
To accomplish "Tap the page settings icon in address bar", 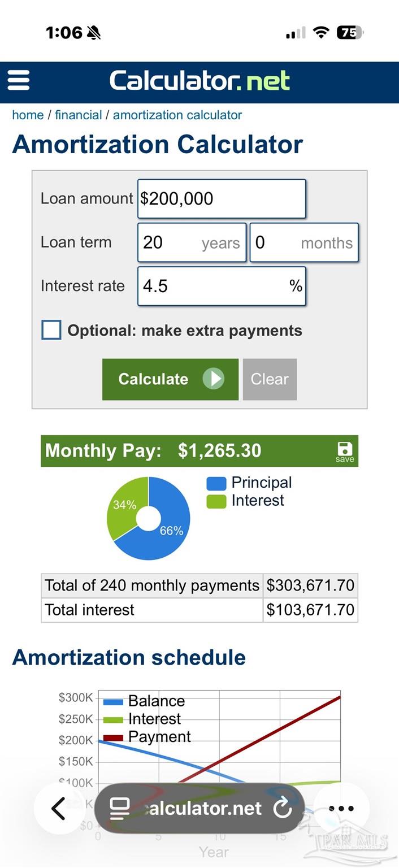I will coord(120,809).
